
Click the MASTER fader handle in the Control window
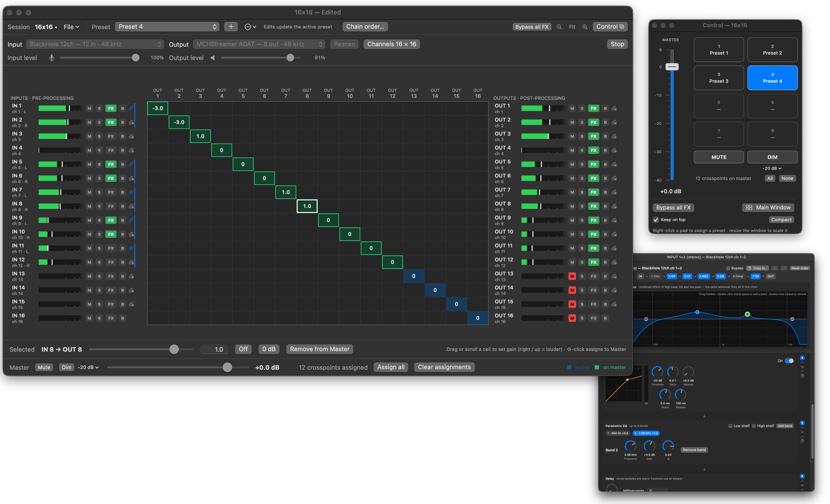click(x=672, y=66)
